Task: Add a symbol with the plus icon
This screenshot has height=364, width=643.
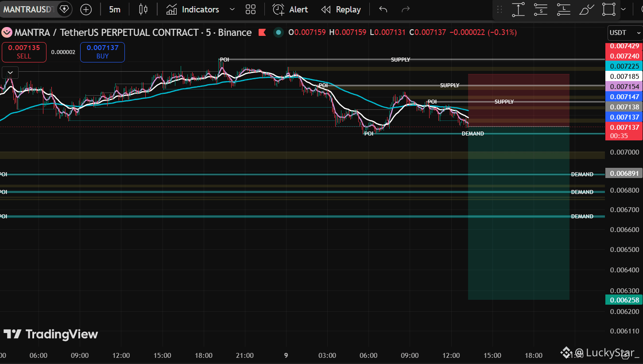Action: tap(86, 9)
